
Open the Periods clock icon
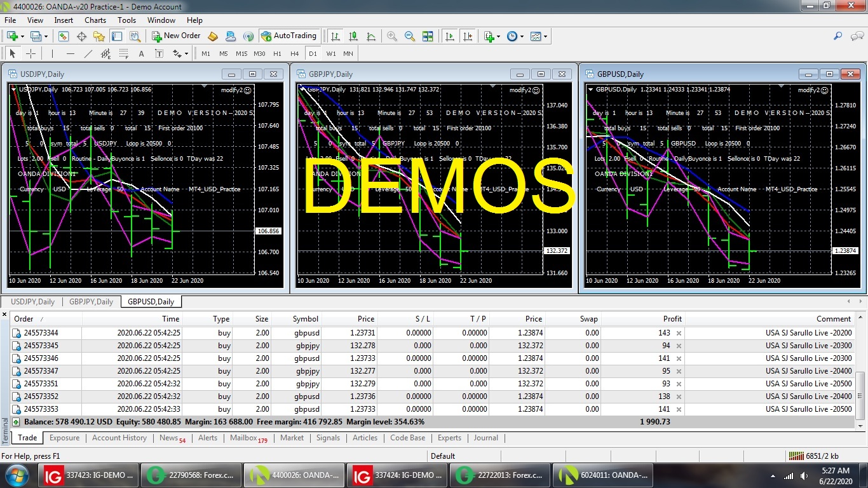coord(512,36)
